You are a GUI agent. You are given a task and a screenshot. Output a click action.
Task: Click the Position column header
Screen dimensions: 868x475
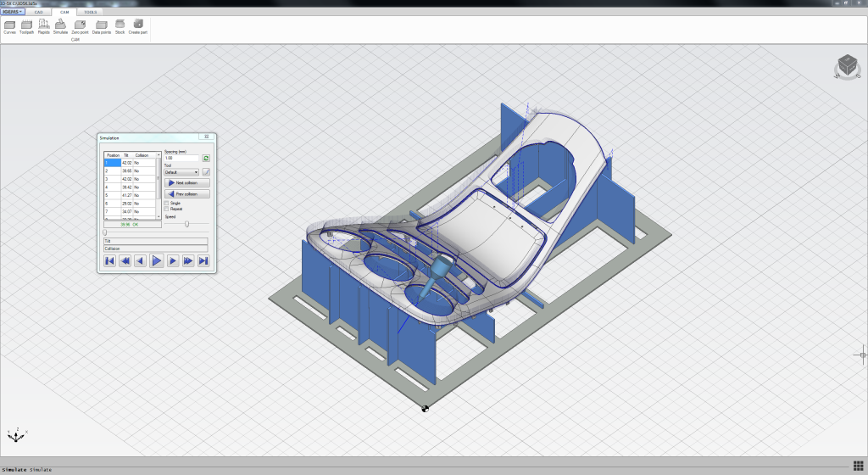coord(113,155)
